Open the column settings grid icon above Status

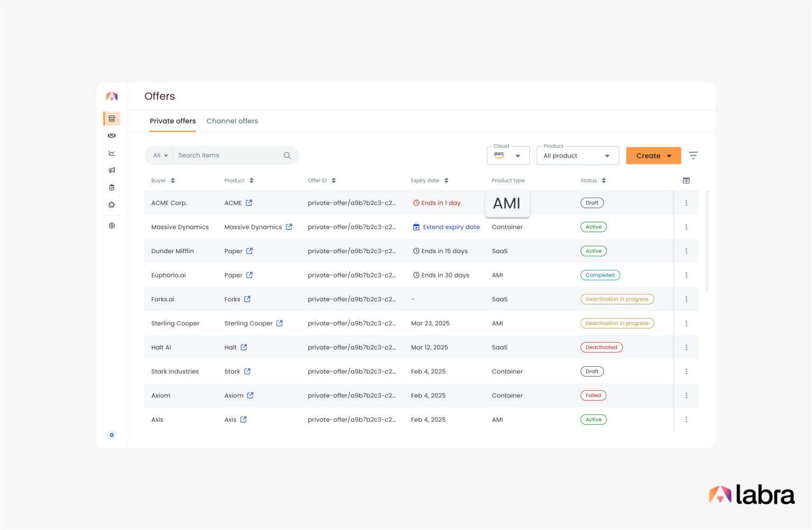coord(686,180)
